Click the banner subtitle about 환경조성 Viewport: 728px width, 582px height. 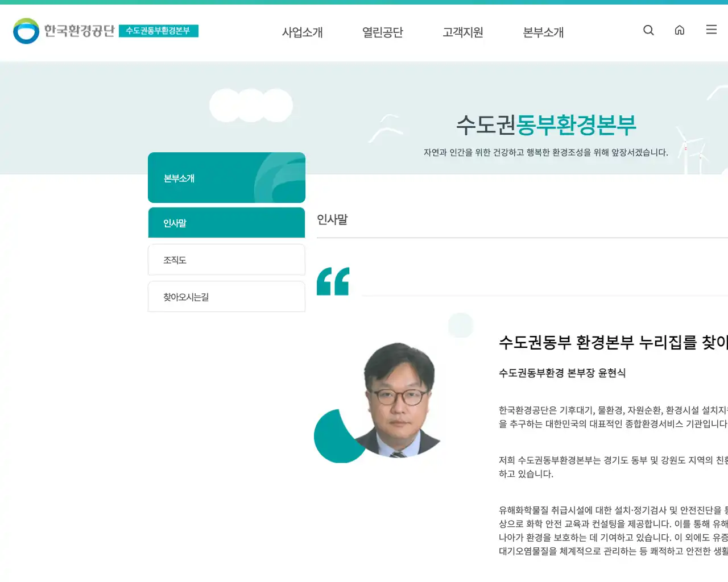(x=546, y=152)
